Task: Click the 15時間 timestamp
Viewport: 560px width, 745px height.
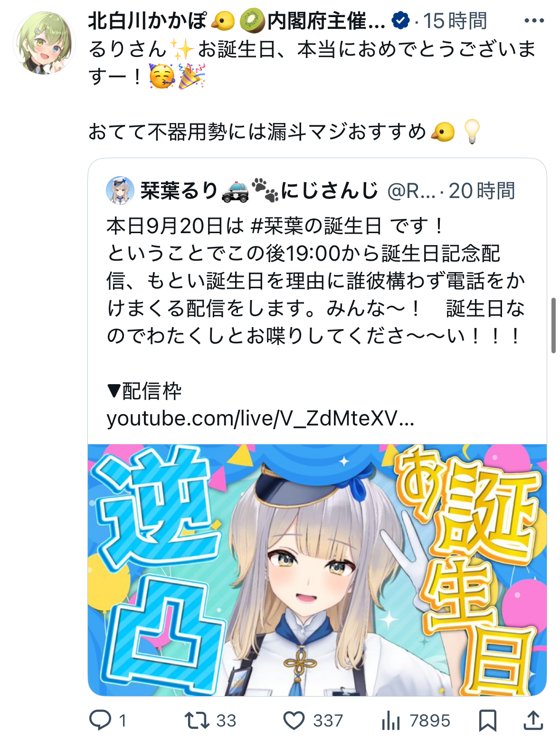Action: (455, 21)
